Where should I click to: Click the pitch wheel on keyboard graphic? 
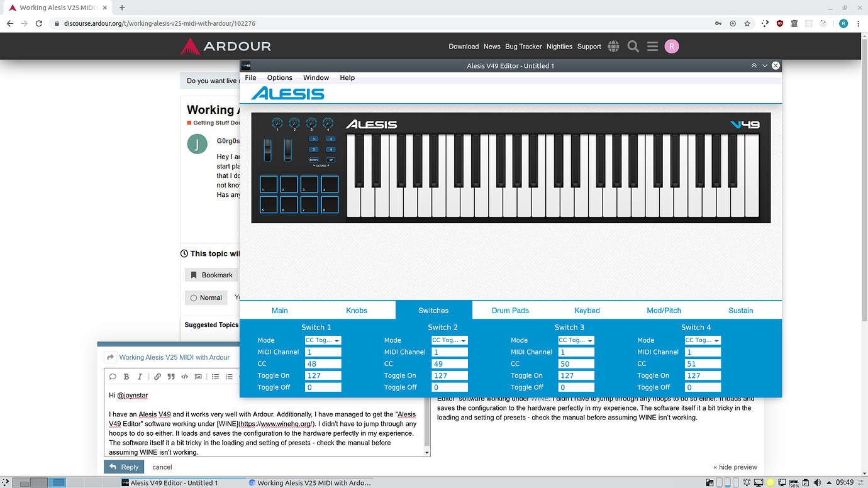coord(268,150)
